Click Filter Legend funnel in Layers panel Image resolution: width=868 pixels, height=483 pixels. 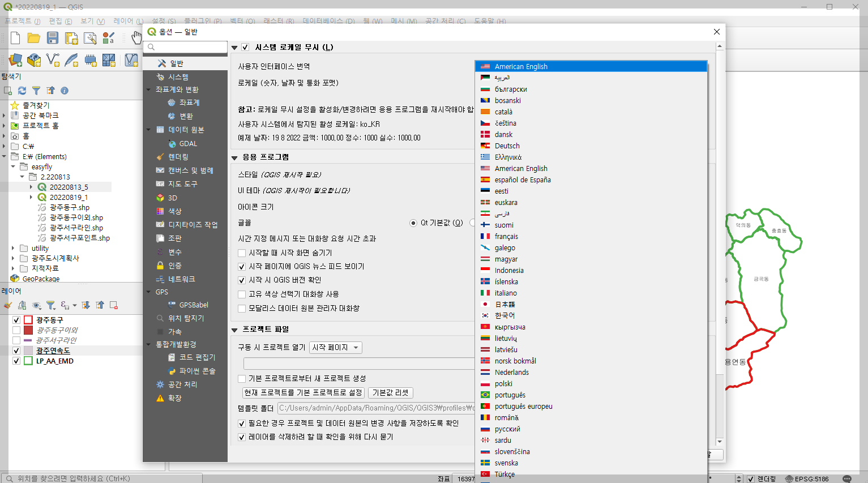(51, 305)
